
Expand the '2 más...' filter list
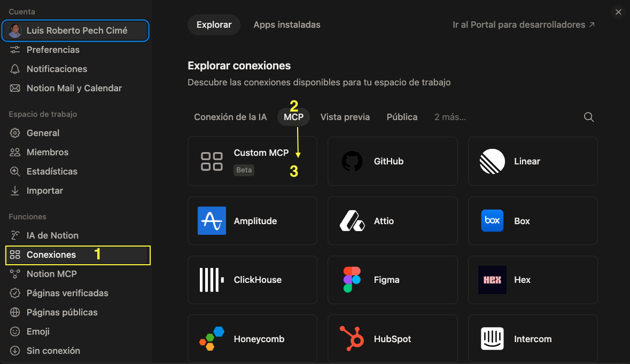(450, 117)
